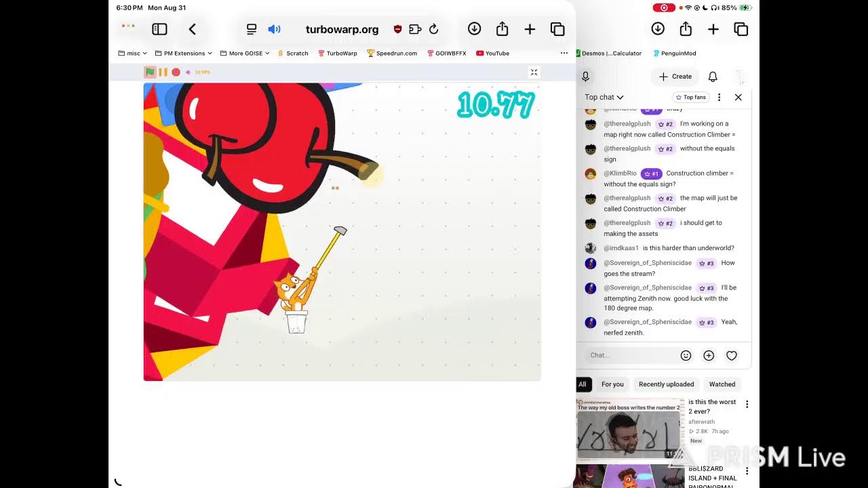Open the Speedrun.com bookmark
Screen dimensions: 868x488
tap(392, 53)
